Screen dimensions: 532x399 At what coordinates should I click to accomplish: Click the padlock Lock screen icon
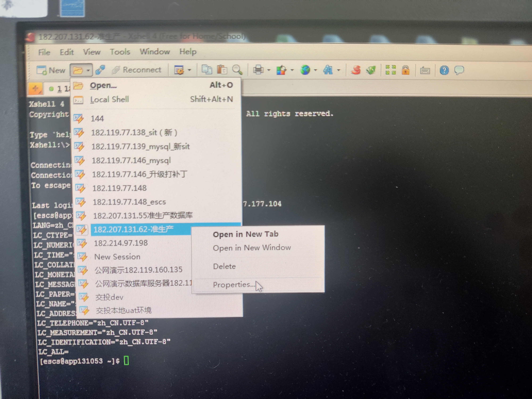(405, 70)
